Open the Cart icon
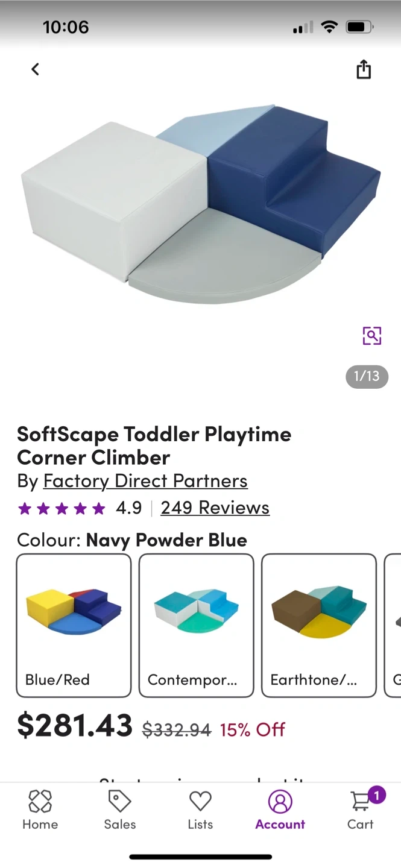401x868 pixels. click(x=361, y=803)
